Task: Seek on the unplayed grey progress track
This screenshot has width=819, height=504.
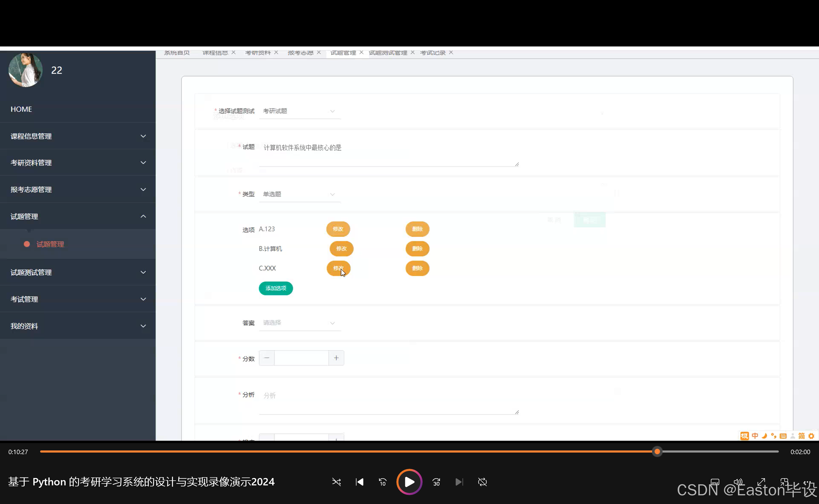Action: pos(720,452)
